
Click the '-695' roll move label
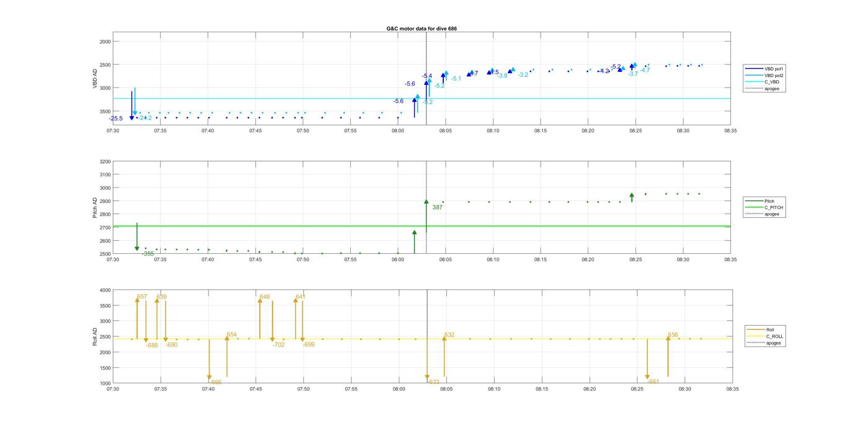[216, 382]
